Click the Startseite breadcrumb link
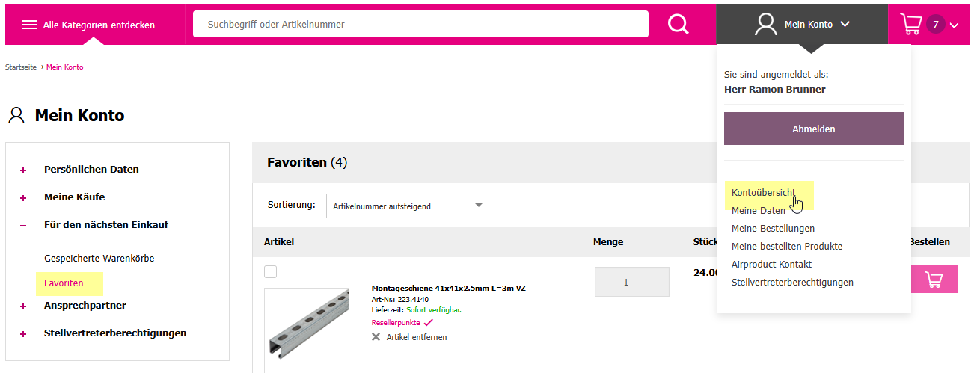This screenshot has width=980, height=373. click(21, 67)
